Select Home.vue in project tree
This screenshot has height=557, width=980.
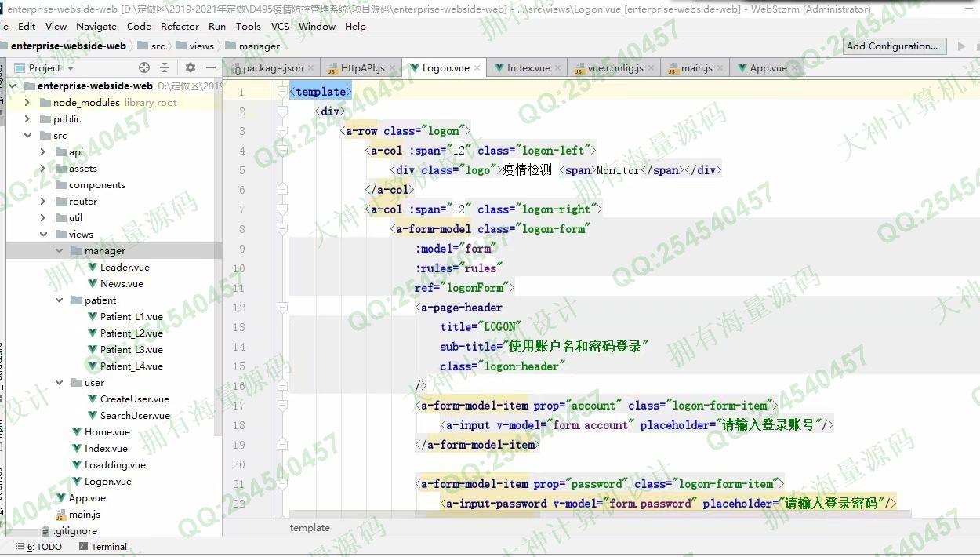coord(107,432)
